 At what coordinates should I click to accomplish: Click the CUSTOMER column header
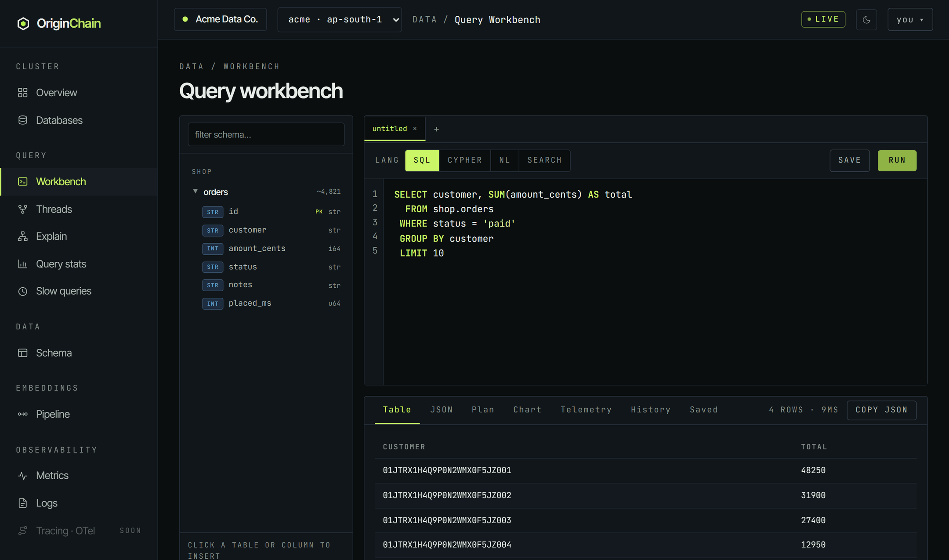(404, 447)
